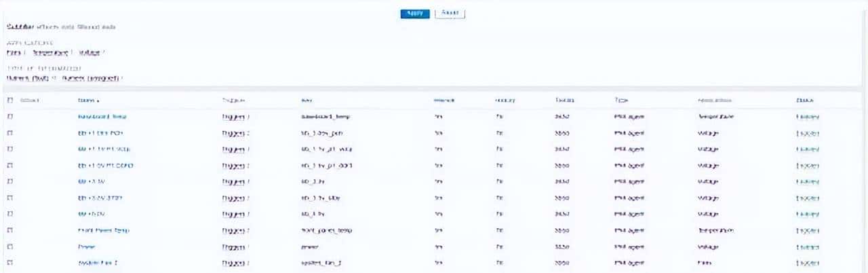Click the baseboard_temp key cell

(x=325, y=116)
